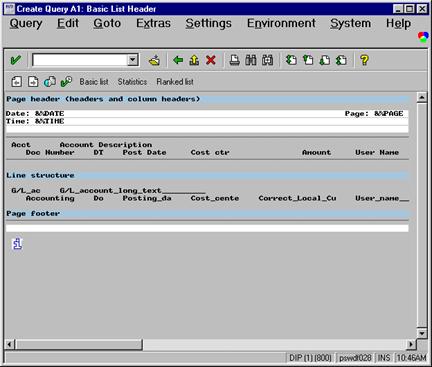The image size is (432, 367).
Task: Click the yellow Exit up-arrow icon
Action: 194,60
